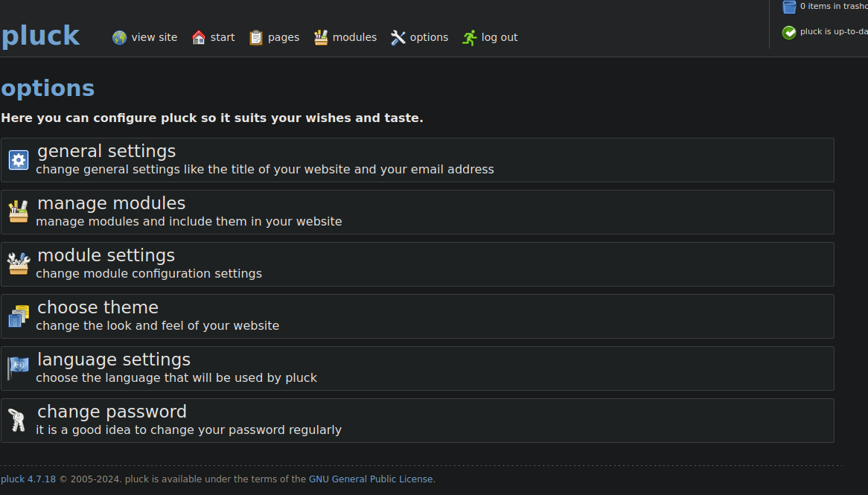Open the view site menu item
The width and height of the screenshot is (868, 495).
(154, 38)
